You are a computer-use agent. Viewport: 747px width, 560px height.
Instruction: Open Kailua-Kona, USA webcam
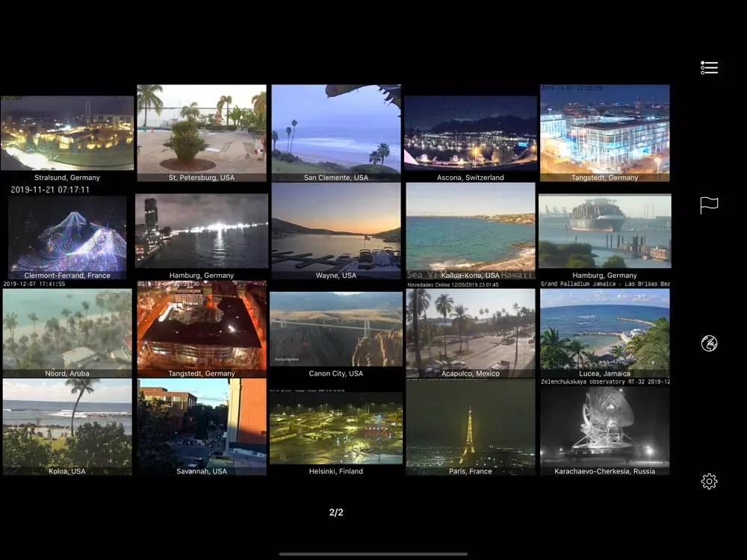point(470,231)
